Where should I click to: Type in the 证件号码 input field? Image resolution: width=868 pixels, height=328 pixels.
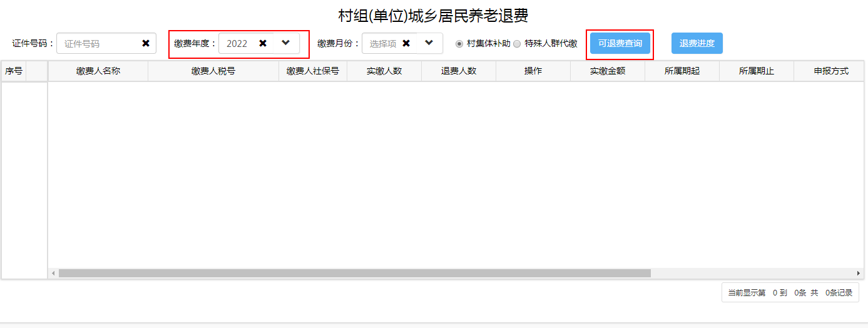click(100, 44)
